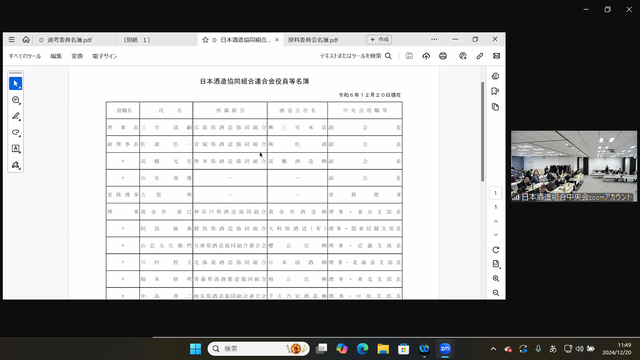Open the AI assistant panel icon
The width and height of the screenshot is (640, 360).
tap(496, 76)
